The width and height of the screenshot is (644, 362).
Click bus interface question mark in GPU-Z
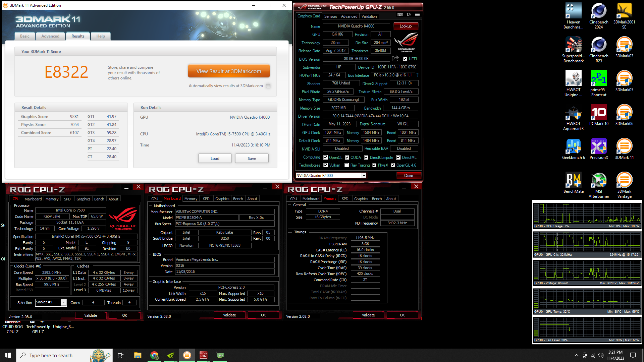click(418, 75)
